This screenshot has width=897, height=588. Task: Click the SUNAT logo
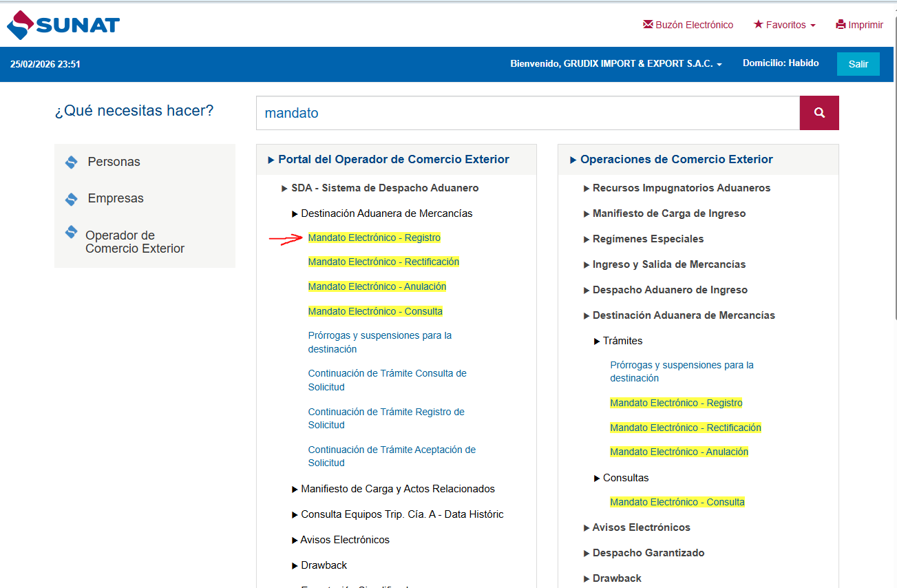tap(63, 25)
